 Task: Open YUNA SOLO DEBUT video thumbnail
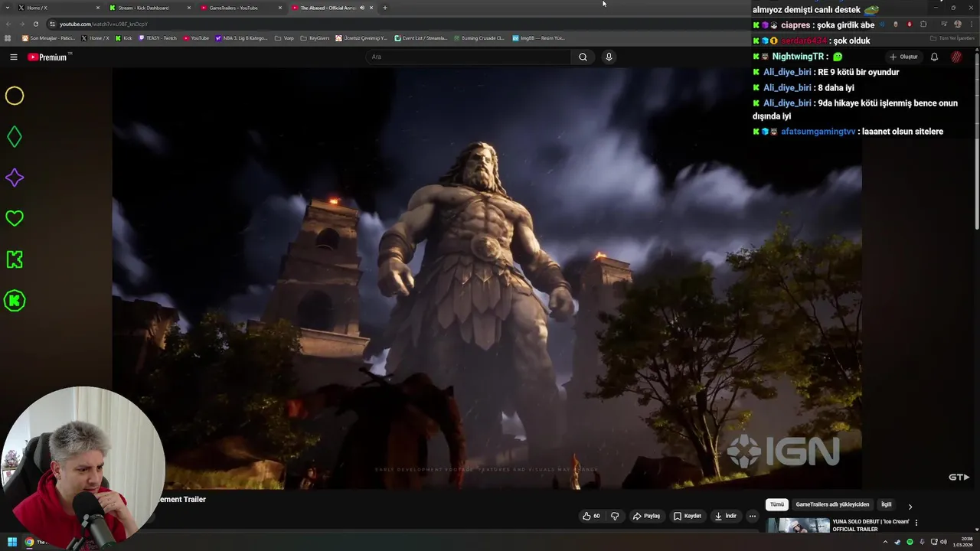click(799, 526)
